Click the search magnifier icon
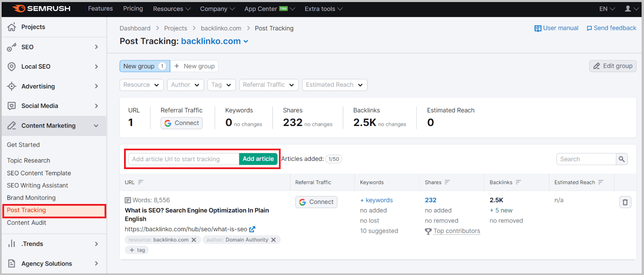 click(621, 159)
